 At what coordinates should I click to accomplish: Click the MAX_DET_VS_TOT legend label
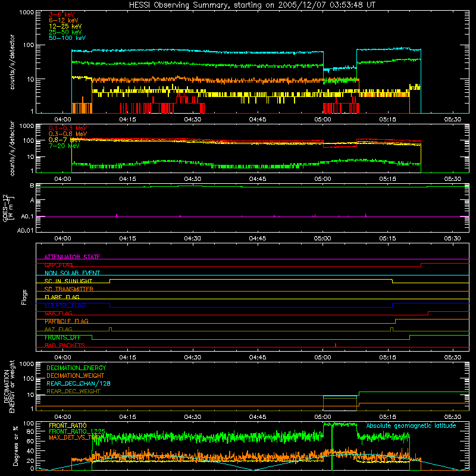74,437
